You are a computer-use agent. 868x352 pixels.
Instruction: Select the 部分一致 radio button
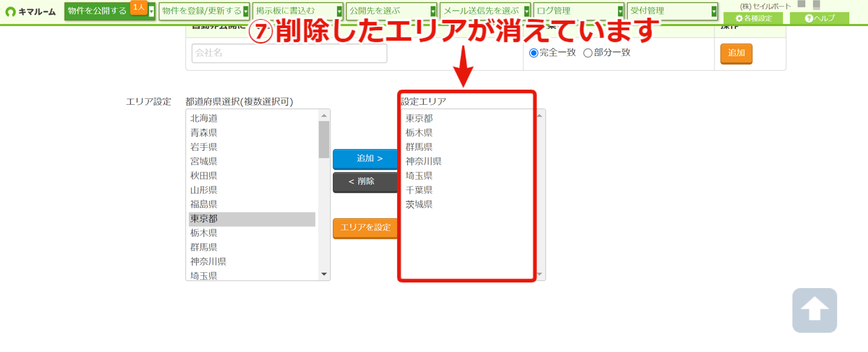(x=588, y=53)
